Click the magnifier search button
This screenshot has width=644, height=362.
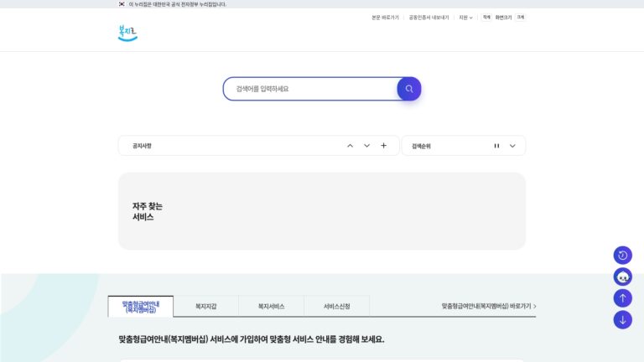coord(409,89)
